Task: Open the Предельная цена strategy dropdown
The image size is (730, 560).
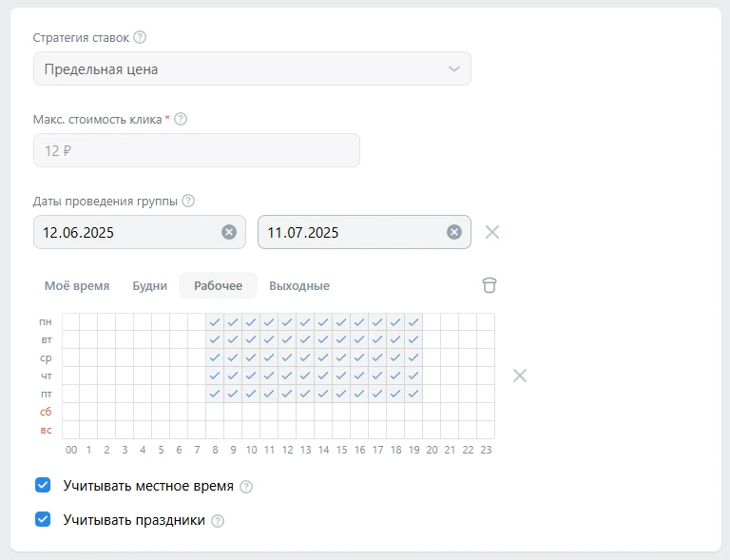Action: pyautogui.click(x=252, y=69)
